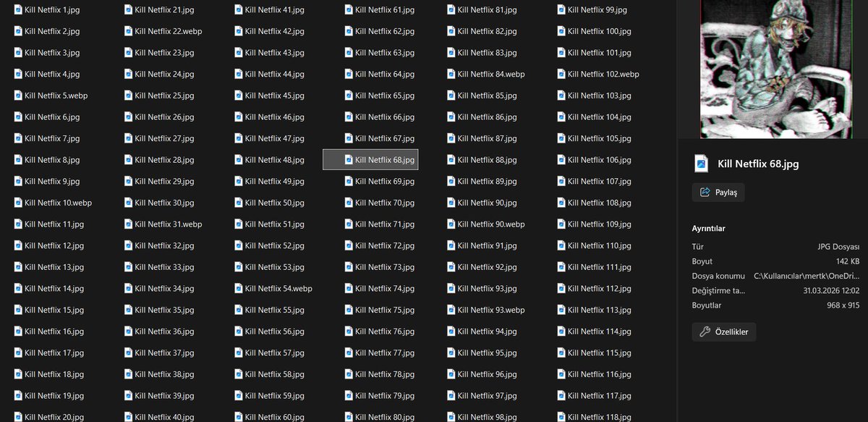868x422 pixels.
Task: Click the 142 KB size value
Action: click(848, 261)
